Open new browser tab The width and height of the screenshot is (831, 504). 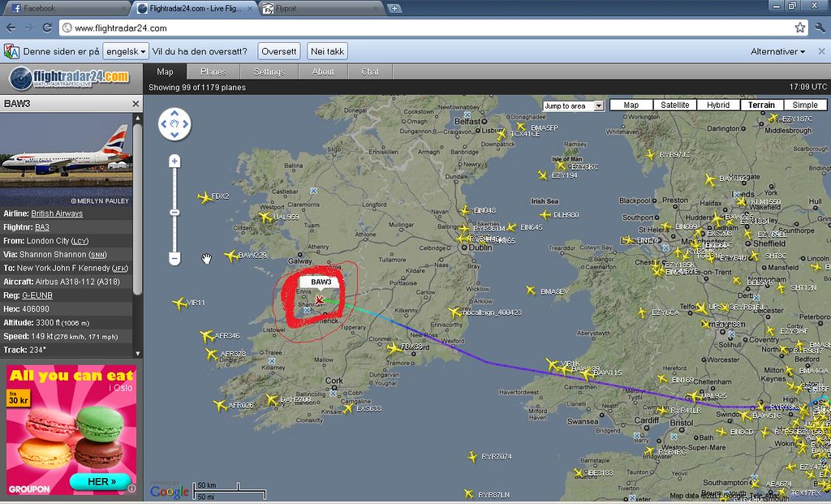point(394,8)
